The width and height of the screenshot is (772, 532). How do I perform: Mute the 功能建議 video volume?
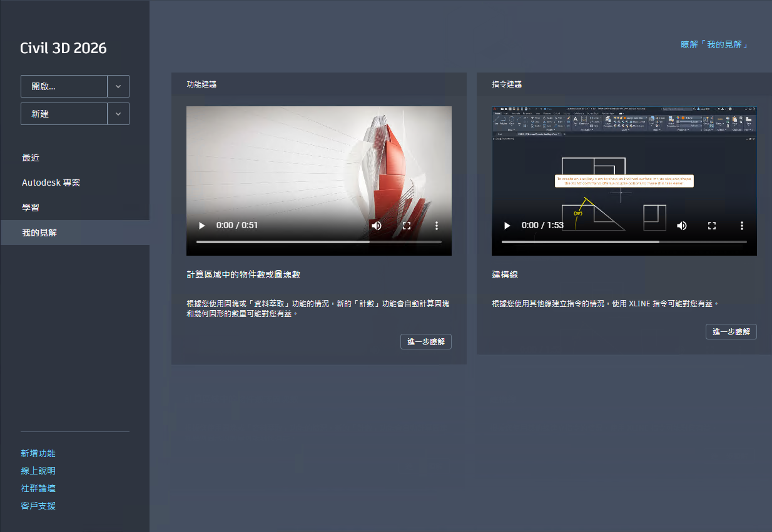tap(377, 225)
